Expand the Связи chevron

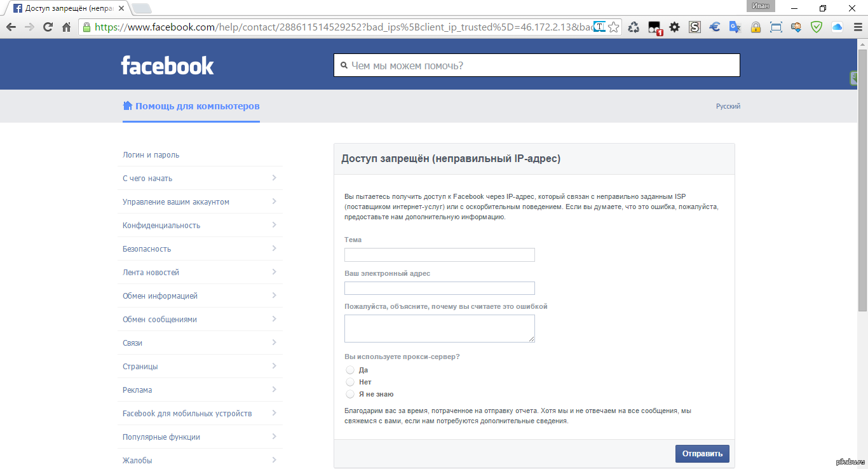[274, 343]
